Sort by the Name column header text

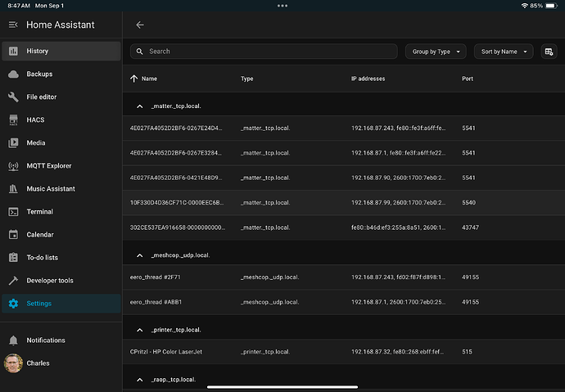tap(149, 79)
